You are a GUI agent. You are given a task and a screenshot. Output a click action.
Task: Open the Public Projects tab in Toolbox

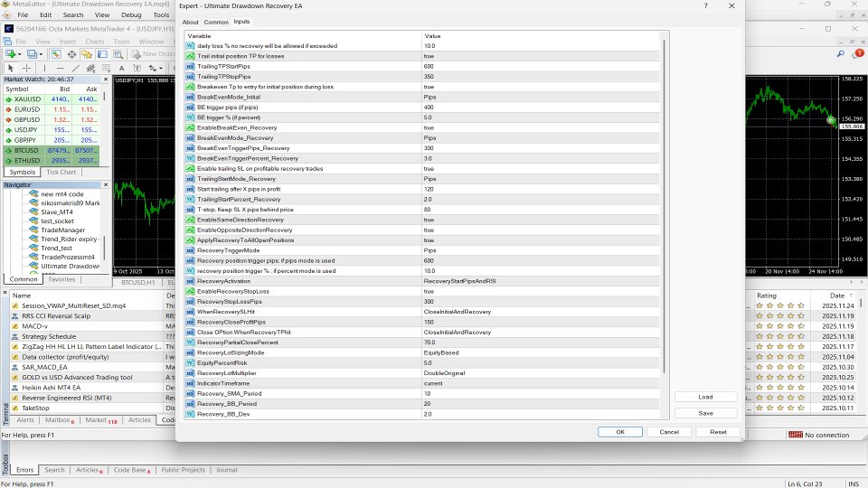coord(183,470)
